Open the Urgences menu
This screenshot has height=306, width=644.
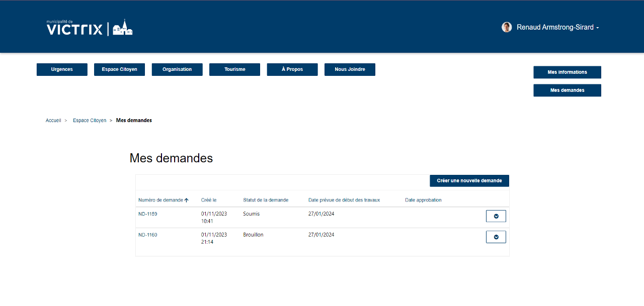point(62,69)
